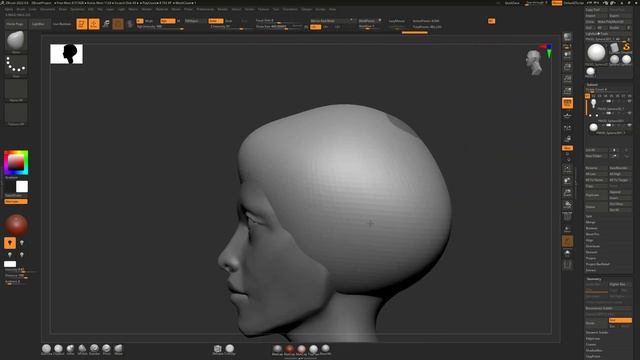Click the AAHalf icon
The width and height of the screenshot is (640, 360).
coord(567,91)
